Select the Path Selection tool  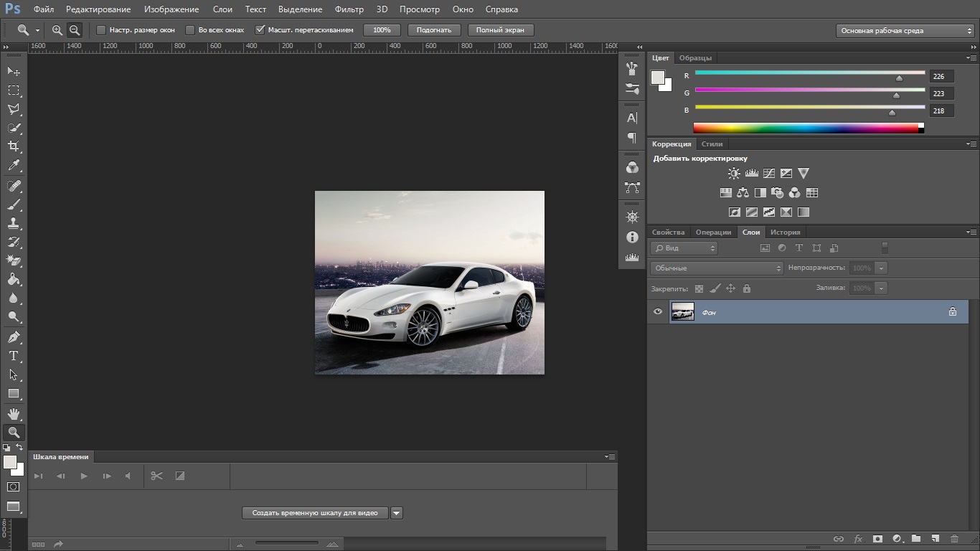(x=14, y=375)
